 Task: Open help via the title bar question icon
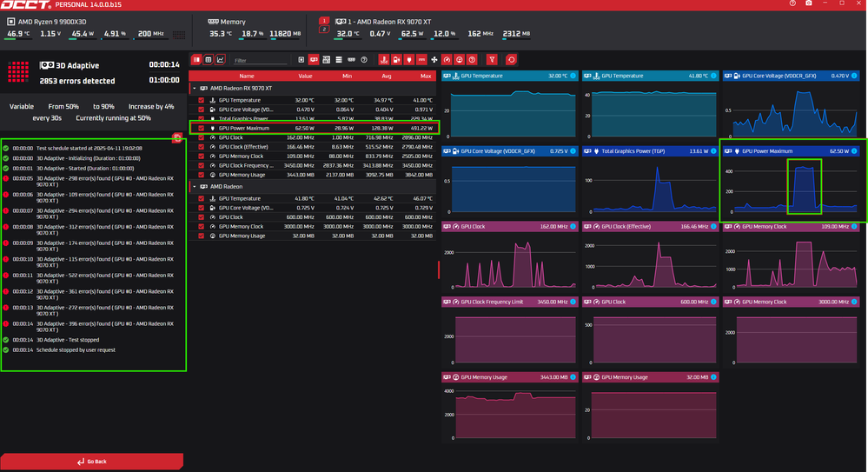(792, 3)
